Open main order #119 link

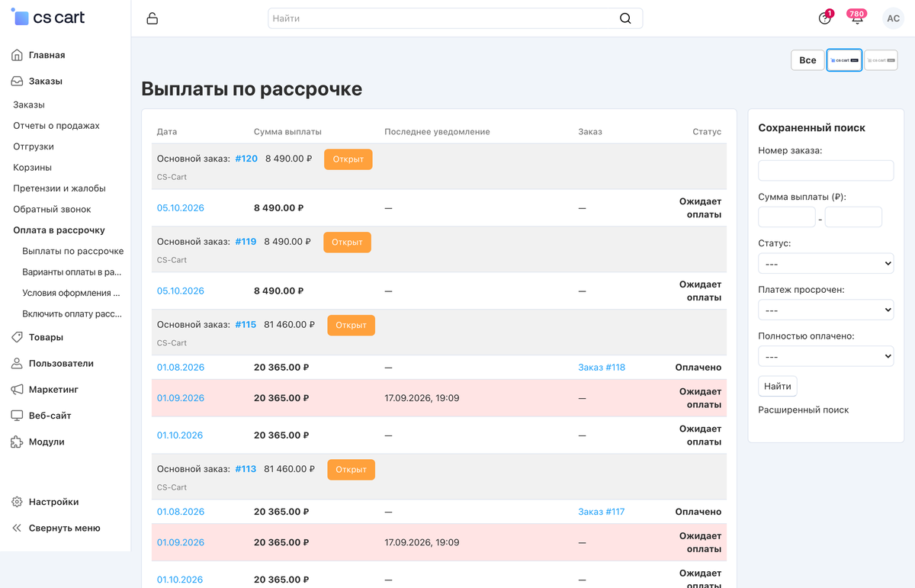click(x=246, y=242)
